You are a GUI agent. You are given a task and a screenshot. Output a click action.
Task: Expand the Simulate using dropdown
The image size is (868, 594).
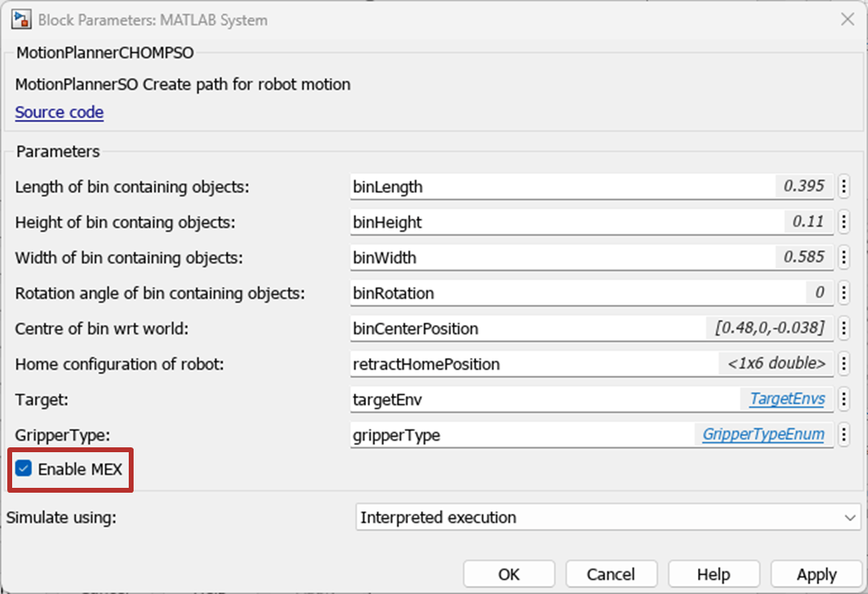tap(607, 517)
